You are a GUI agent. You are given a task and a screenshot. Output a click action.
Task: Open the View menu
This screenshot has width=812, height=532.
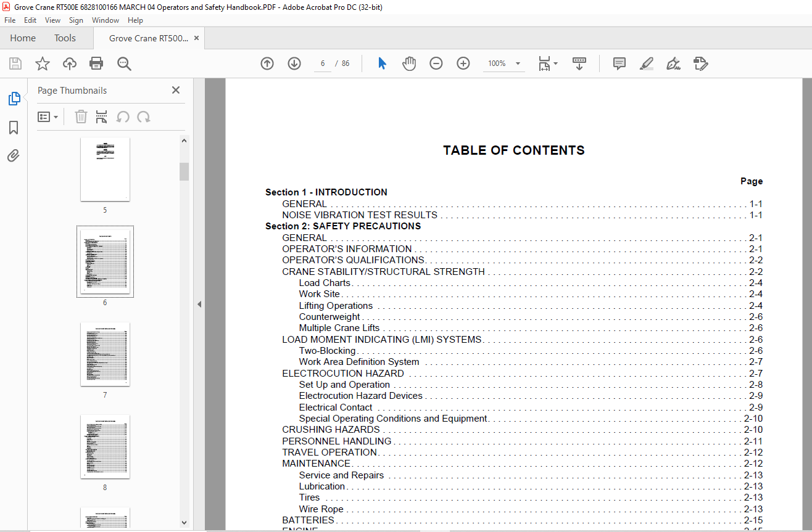coord(52,20)
